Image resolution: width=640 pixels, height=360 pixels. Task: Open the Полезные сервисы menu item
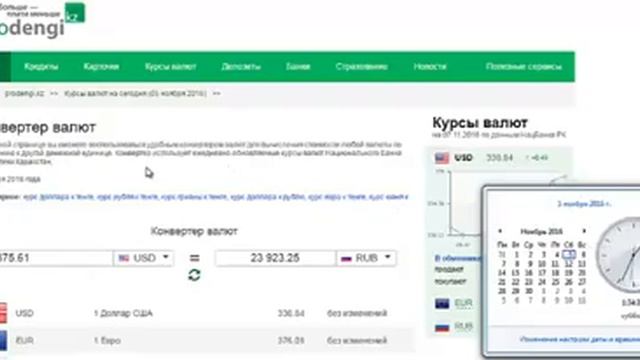click(x=524, y=67)
